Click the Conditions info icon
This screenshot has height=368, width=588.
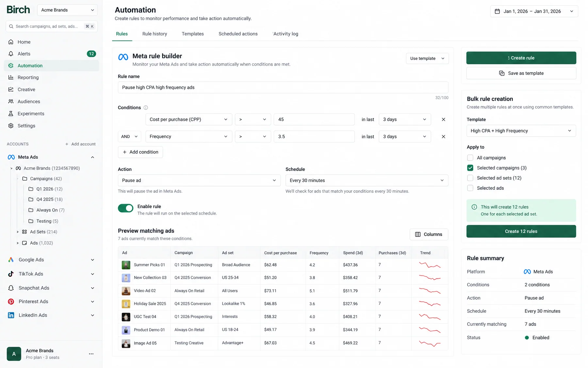(146, 108)
